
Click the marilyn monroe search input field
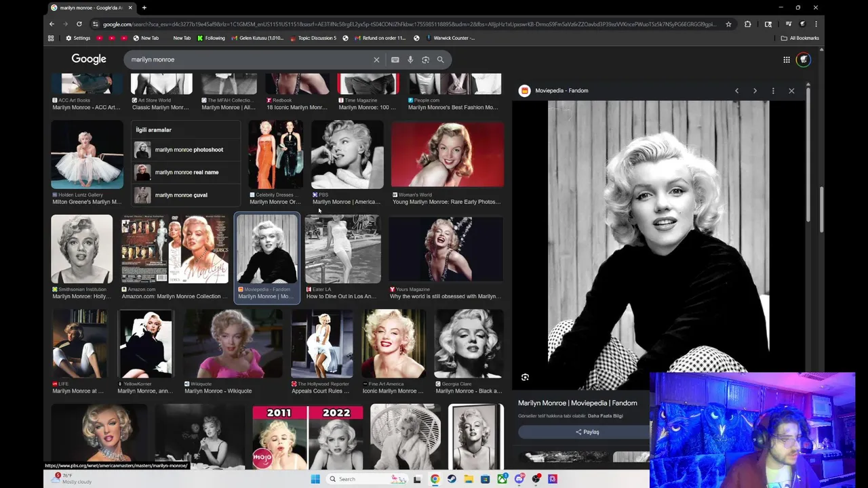250,60
